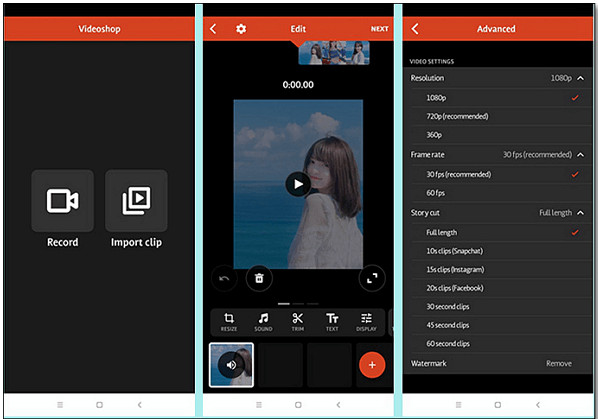This screenshot has width=598, height=419.
Task: Open recent apps in Advanced screen navbar
Action: (x=458, y=405)
